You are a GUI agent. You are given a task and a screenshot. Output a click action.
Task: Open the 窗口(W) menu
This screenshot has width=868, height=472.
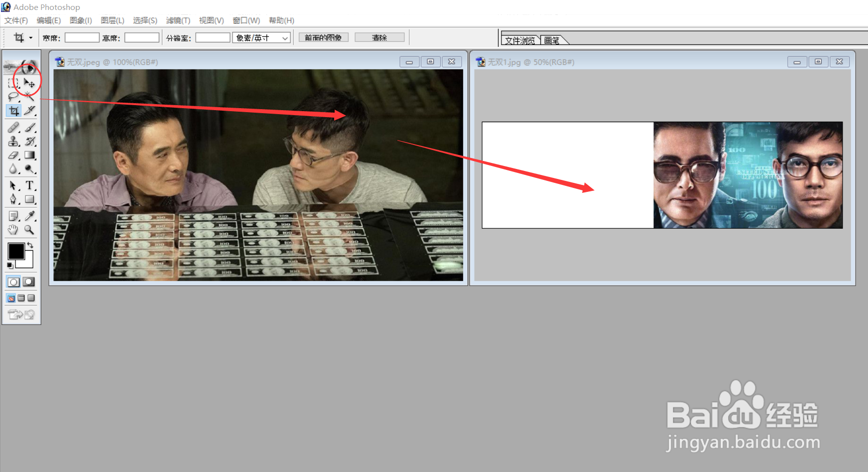coord(247,20)
